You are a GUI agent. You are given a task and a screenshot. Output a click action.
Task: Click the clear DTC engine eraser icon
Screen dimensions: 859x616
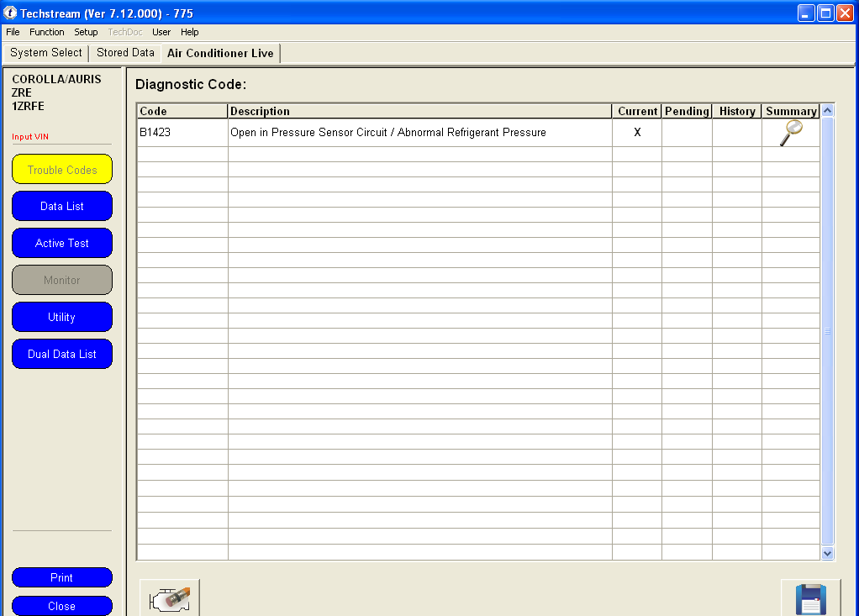click(x=170, y=599)
